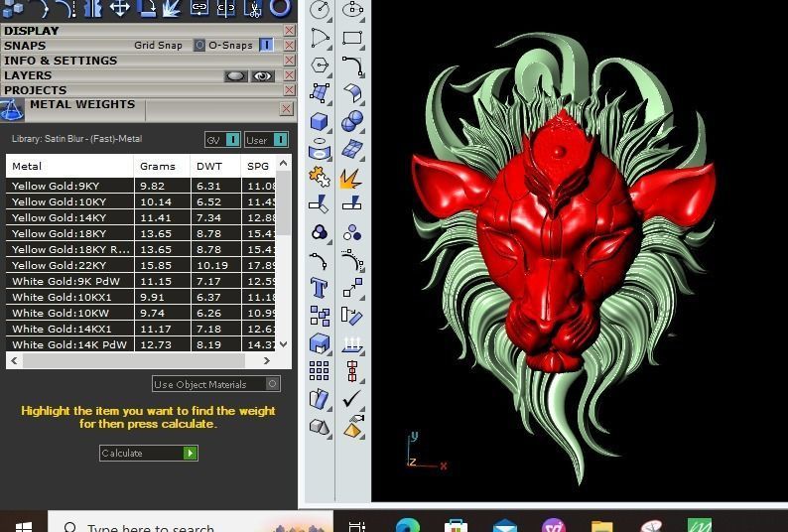Select the Rectangle tool icon
Image resolution: width=788 pixels, height=532 pixels.
(x=352, y=38)
